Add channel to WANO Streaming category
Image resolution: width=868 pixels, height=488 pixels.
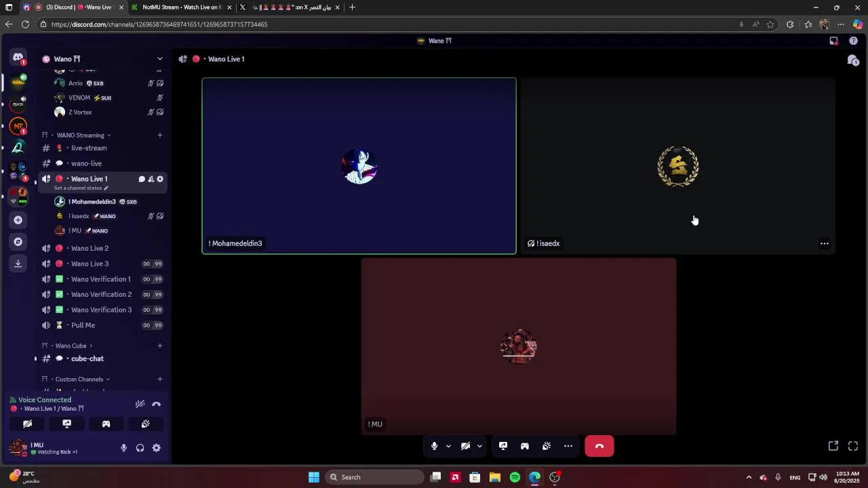[160, 135]
